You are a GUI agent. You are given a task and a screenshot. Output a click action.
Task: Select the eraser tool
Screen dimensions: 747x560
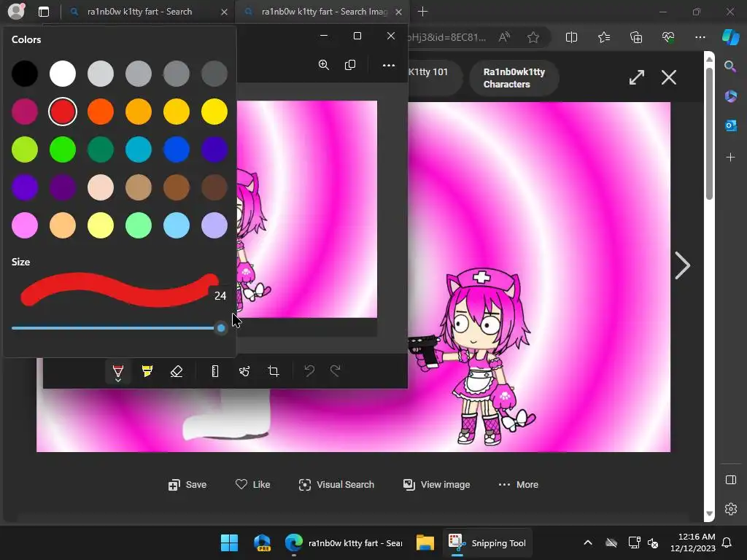click(x=177, y=371)
